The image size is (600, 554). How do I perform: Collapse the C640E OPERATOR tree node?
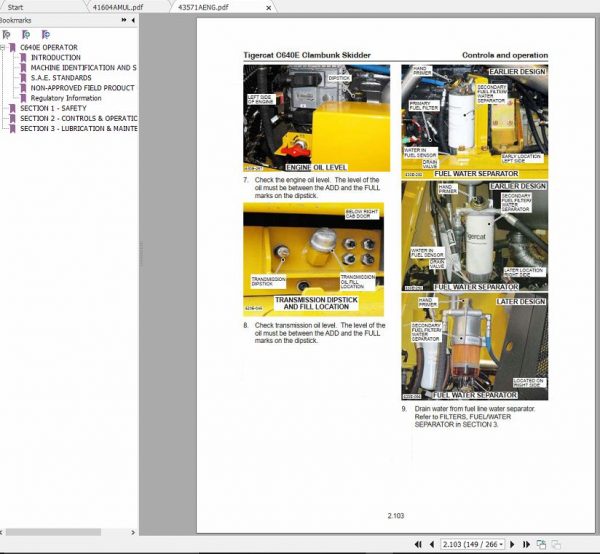coord(3,47)
